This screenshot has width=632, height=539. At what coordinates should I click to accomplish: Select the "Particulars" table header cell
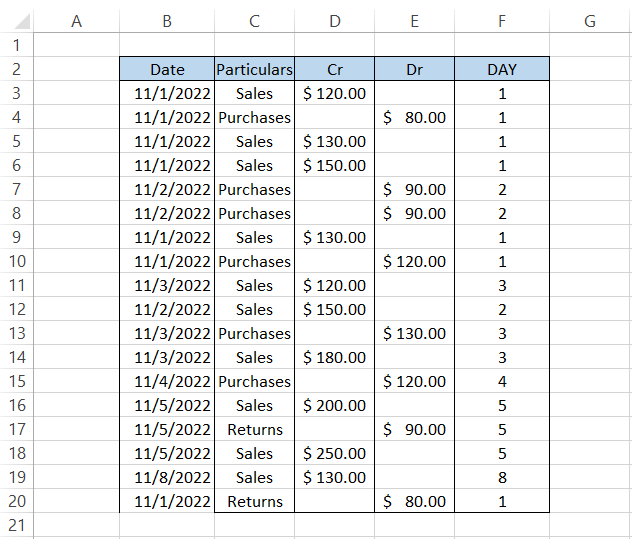(x=254, y=69)
